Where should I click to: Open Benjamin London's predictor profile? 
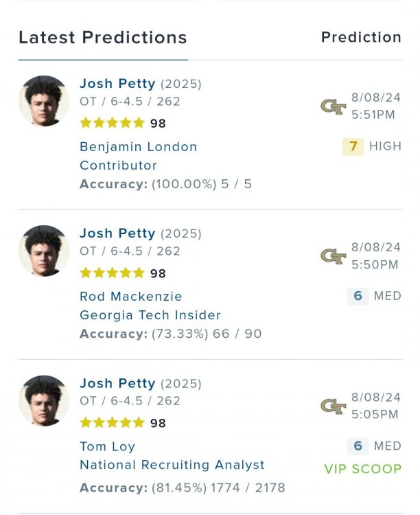[138, 147]
